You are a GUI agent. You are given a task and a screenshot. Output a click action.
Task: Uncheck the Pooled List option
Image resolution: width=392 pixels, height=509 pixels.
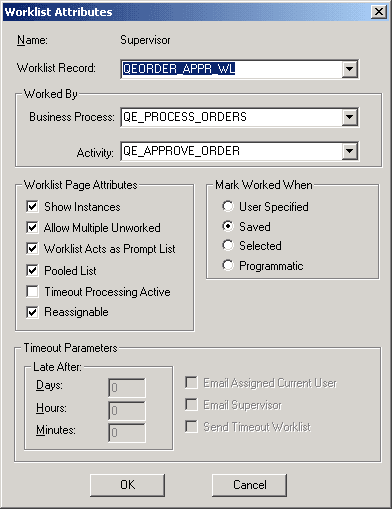click(32, 270)
